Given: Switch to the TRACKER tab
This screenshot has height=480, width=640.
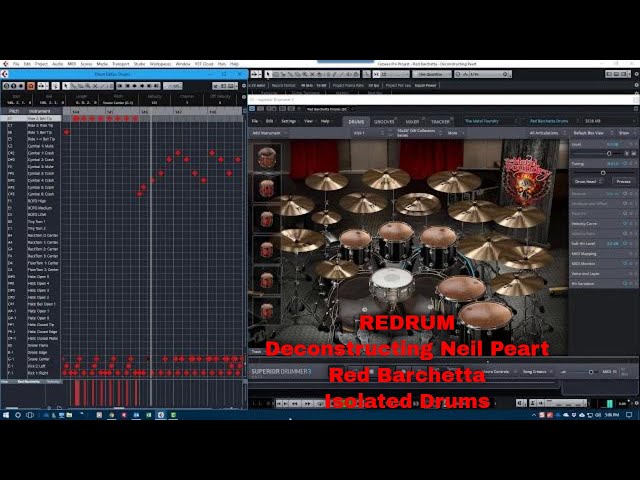Looking at the screenshot, I should click(x=440, y=122).
